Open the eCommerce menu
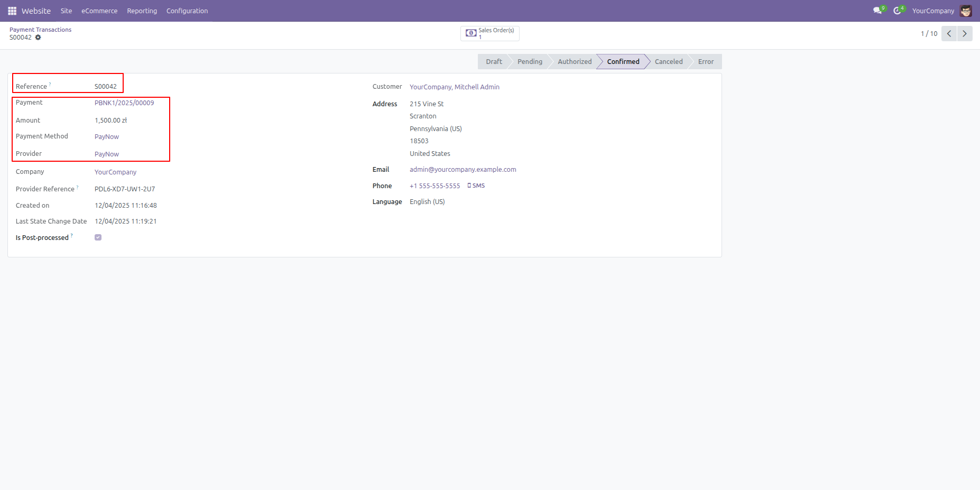This screenshot has width=980, height=490. [x=99, y=11]
